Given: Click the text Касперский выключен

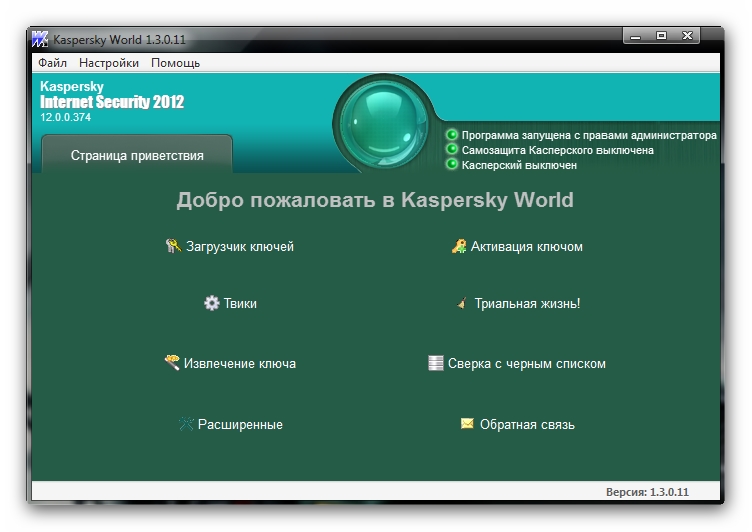Looking at the screenshot, I should tap(519, 165).
